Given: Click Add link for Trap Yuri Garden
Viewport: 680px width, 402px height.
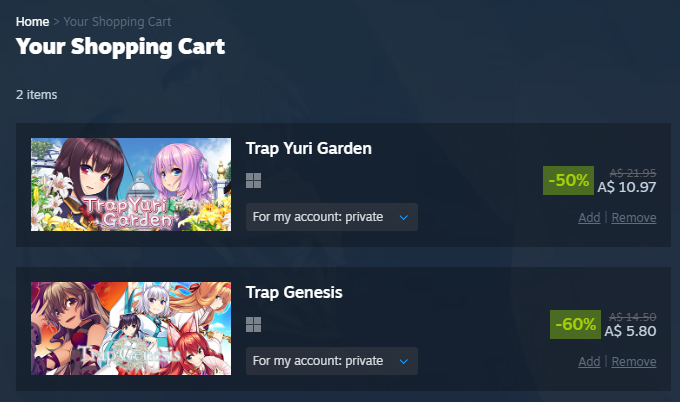Looking at the screenshot, I should pos(589,217).
